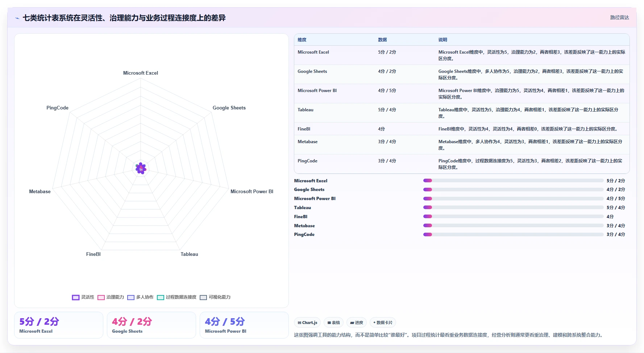This screenshot has width=644, height=353.
Task: Click the Metabase axis label on radar
Action: click(x=40, y=191)
